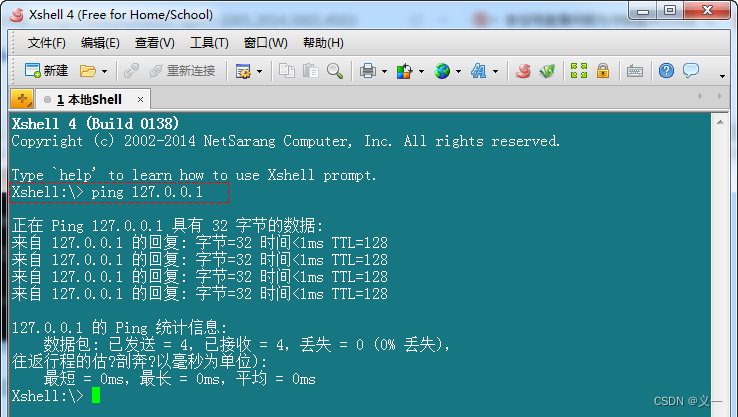
Task: Expand the color scheme dropdown arrow
Action: tap(421, 72)
